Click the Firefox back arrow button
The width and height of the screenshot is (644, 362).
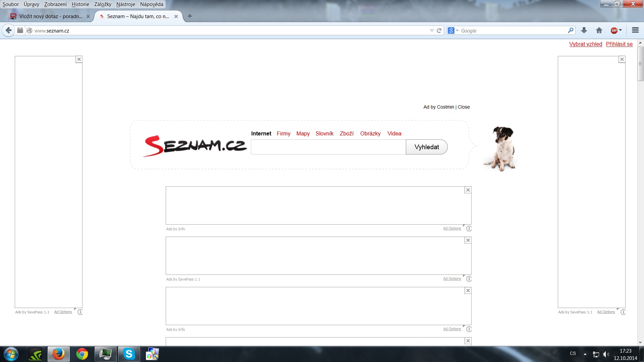[9, 31]
